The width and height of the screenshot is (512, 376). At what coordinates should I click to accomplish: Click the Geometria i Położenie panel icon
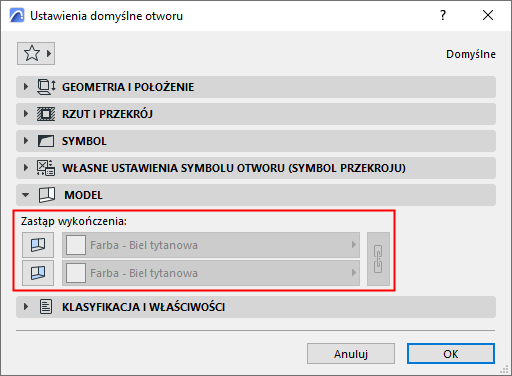[x=46, y=87]
